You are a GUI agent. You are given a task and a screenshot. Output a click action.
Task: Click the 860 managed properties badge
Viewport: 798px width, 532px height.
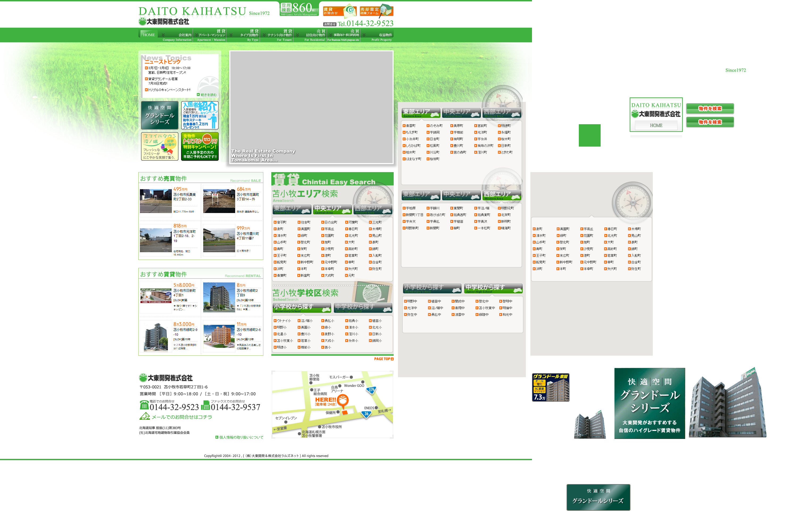(299, 9)
